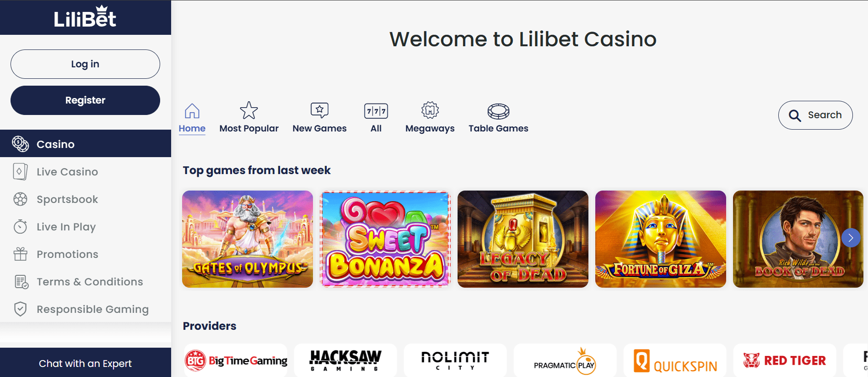This screenshot has height=377, width=868.
Task: Open Table Games chip icon
Action: (498, 111)
